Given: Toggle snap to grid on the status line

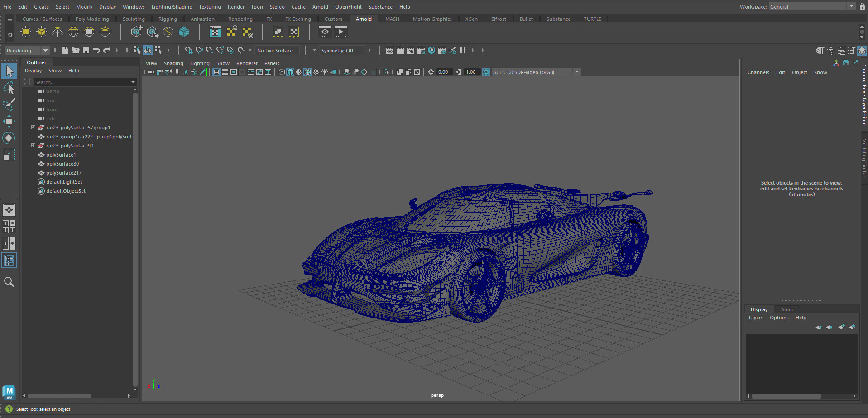Looking at the screenshot, I should [189, 50].
